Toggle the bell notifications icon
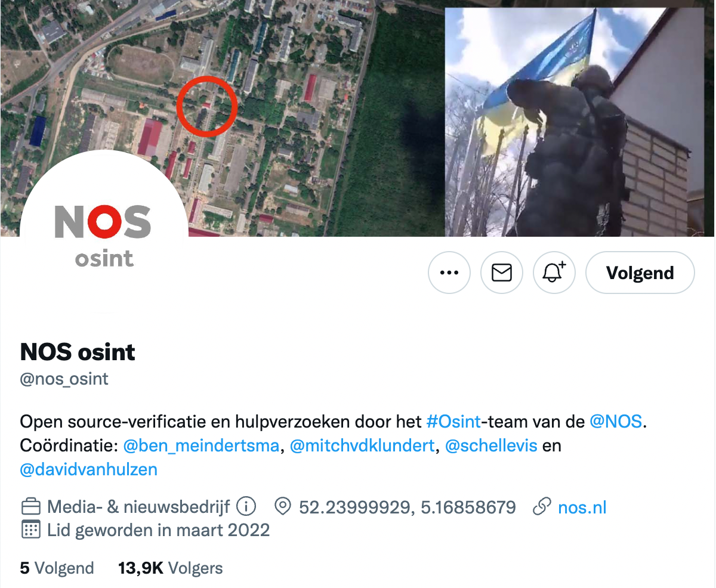The width and height of the screenshot is (716, 588). [x=554, y=273]
